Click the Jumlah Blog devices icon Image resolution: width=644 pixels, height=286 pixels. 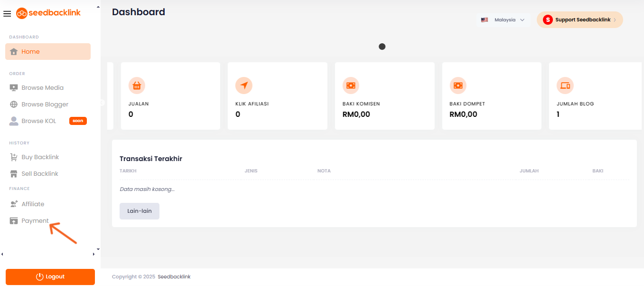pos(565,86)
